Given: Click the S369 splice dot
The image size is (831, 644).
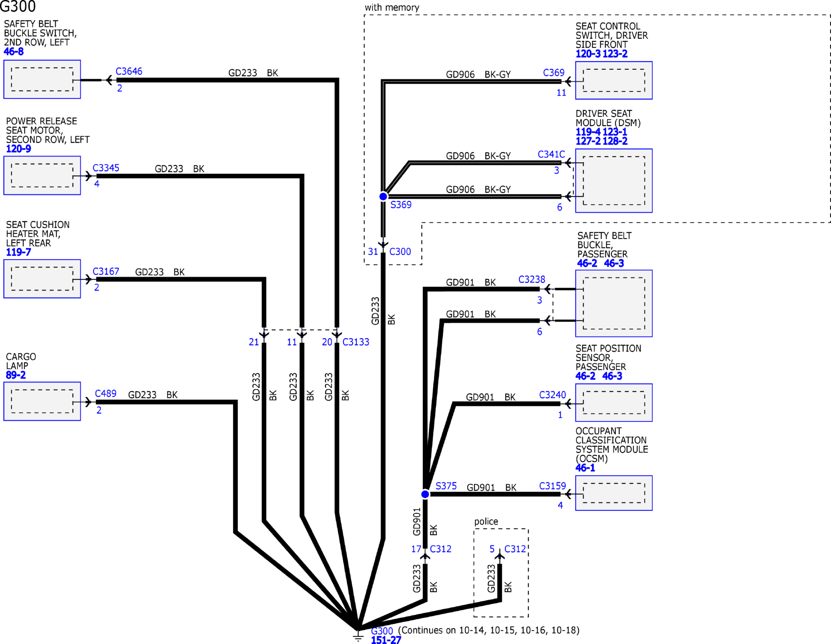Looking at the screenshot, I should (383, 196).
